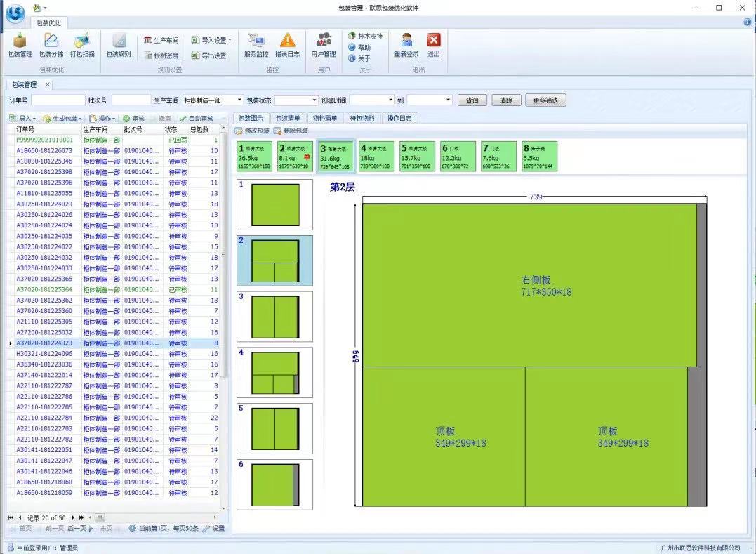Click the 重新登录 icon

point(406,45)
